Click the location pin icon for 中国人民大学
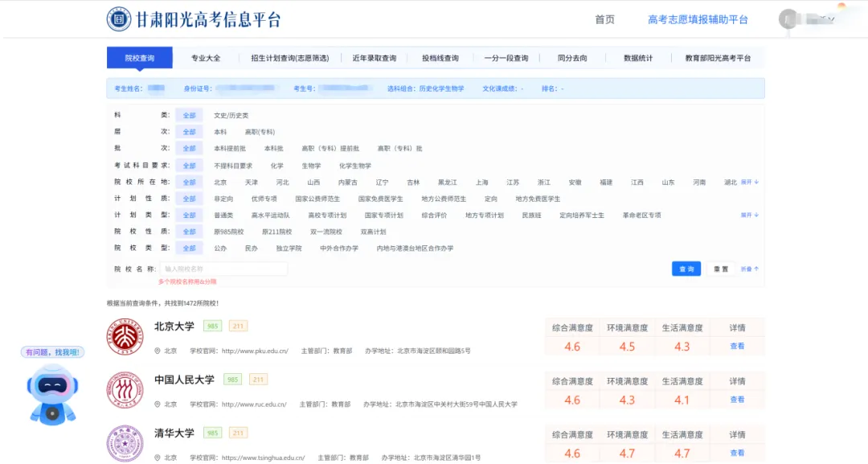 coord(158,404)
